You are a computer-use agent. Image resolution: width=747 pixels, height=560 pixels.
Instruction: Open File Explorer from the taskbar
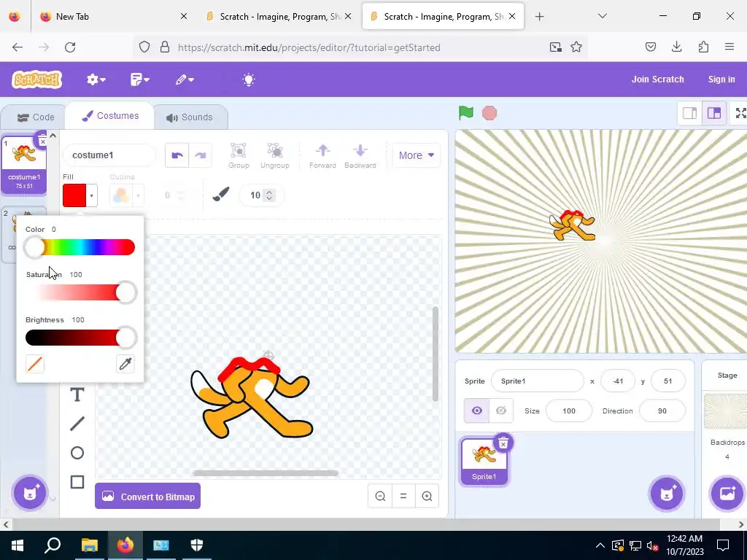pos(89,545)
